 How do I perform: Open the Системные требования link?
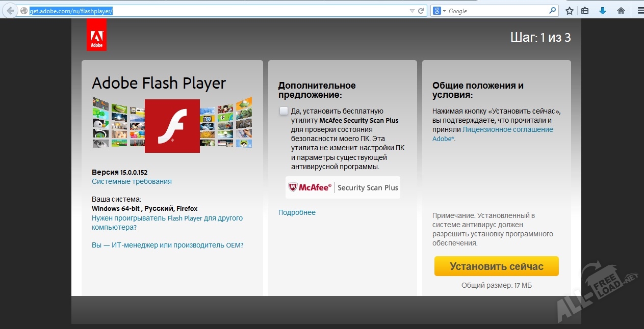[132, 181]
